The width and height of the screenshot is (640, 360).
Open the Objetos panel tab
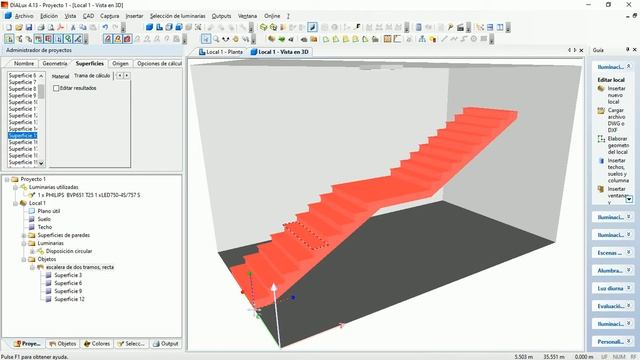(62, 344)
